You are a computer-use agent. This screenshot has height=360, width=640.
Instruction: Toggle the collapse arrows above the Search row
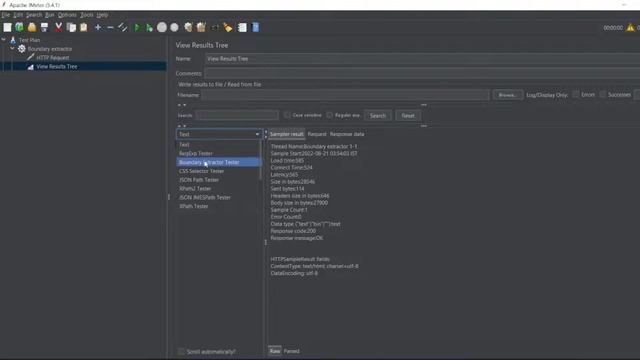182,105
